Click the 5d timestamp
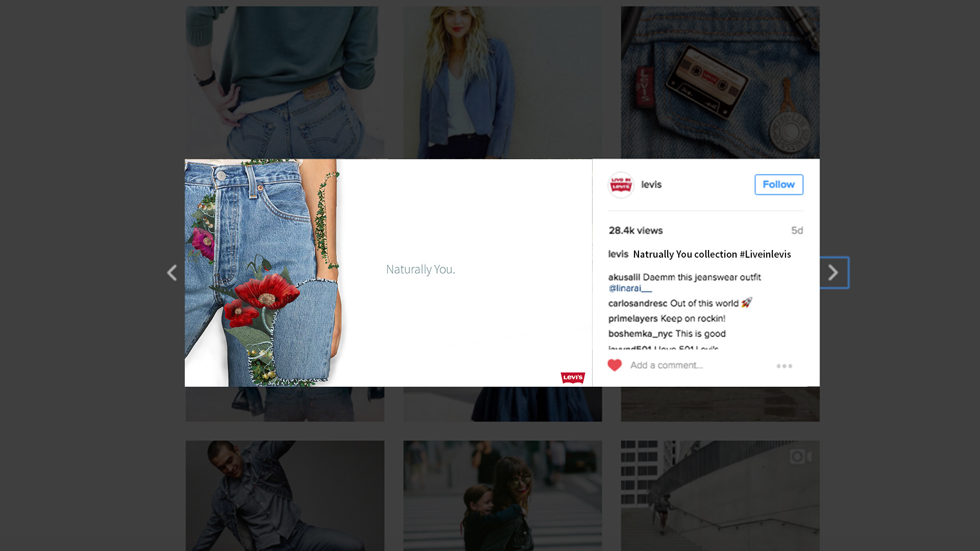This screenshot has height=551, width=980. (x=797, y=231)
